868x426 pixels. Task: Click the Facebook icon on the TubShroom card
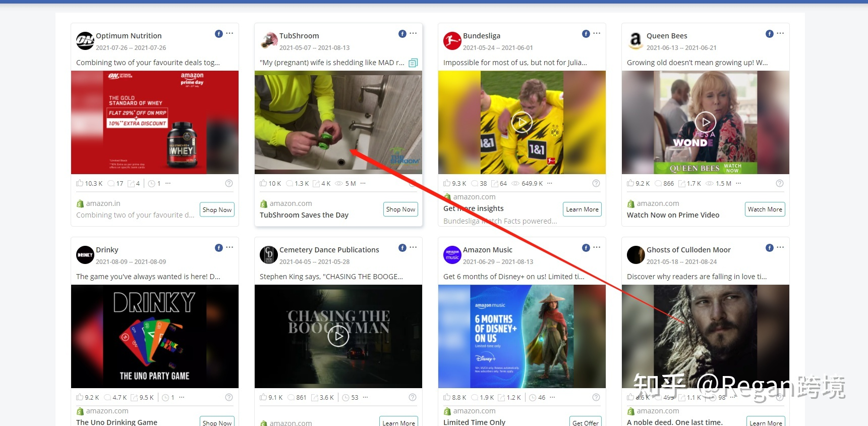click(402, 34)
